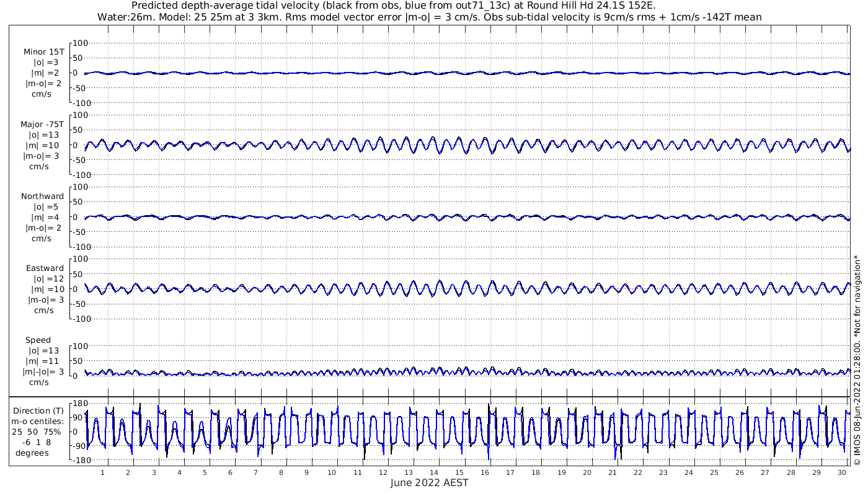The width and height of the screenshot is (868, 496).
Task: Click the "Northward" panel label
Action: pos(43,197)
